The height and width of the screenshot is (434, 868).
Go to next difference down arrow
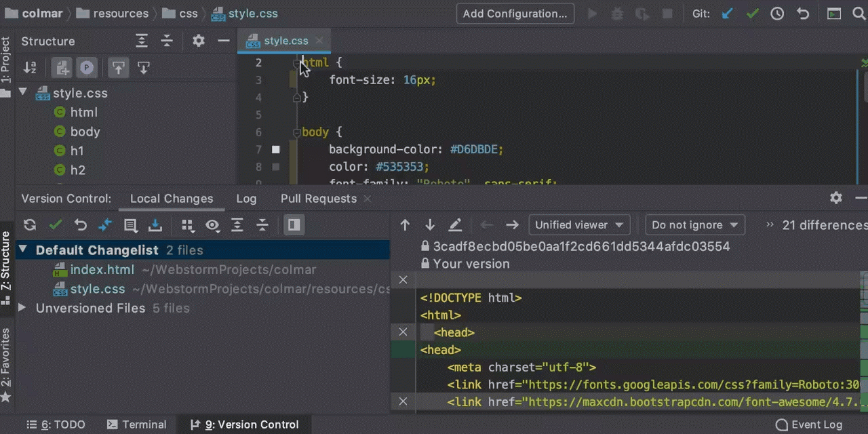(x=430, y=225)
